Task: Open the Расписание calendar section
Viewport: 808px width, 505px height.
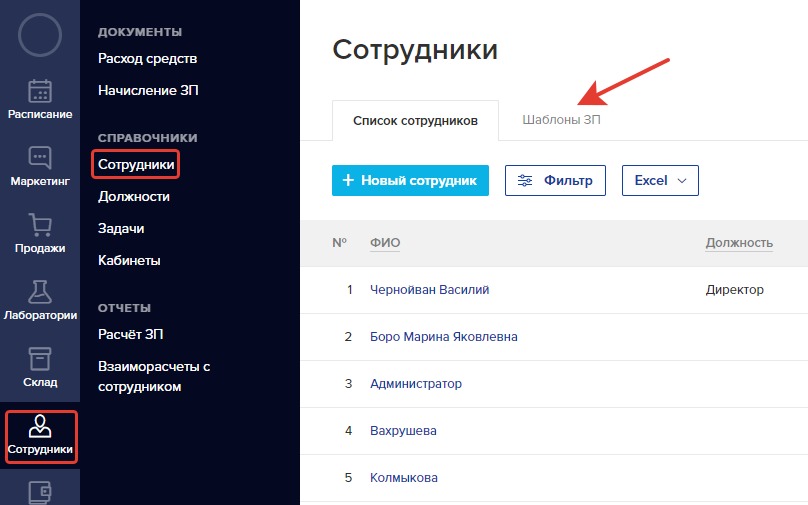Action: pos(40,99)
